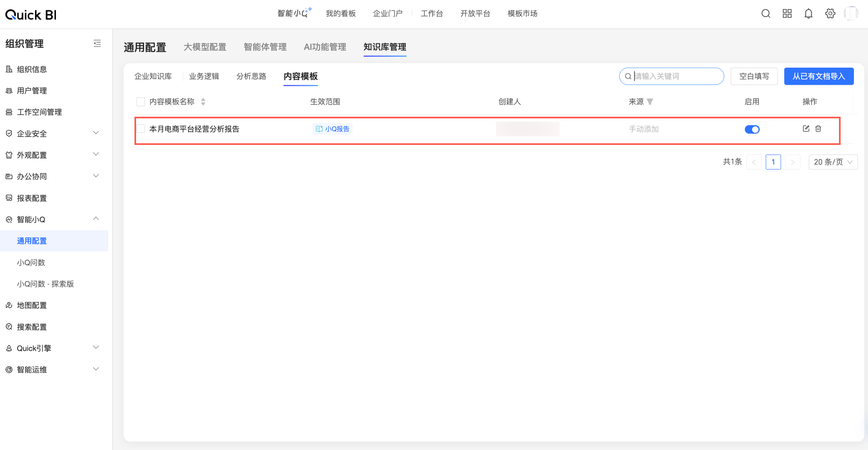The height and width of the screenshot is (450, 868).
Task: Switch to the 业务逻辑 sub-tab
Action: (204, 76)
